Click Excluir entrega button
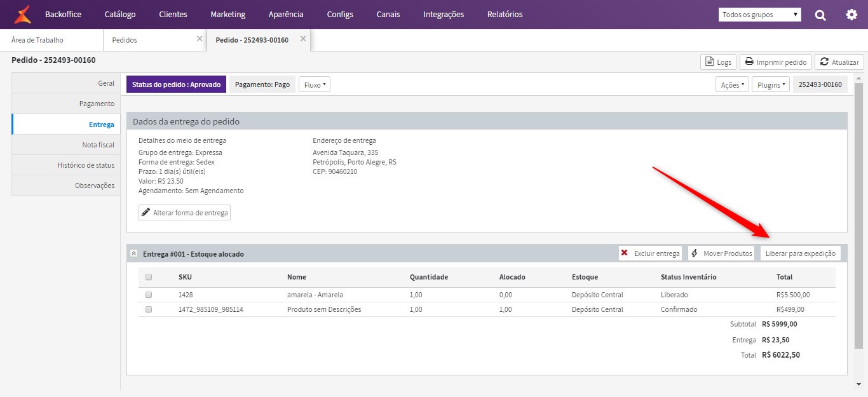868x397 pixels. [650, 253]
